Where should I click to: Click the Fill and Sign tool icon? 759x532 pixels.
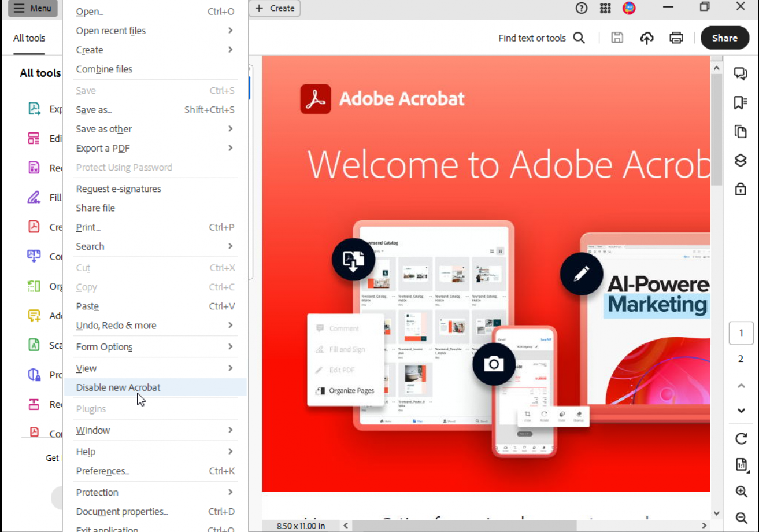click(34, 197)
